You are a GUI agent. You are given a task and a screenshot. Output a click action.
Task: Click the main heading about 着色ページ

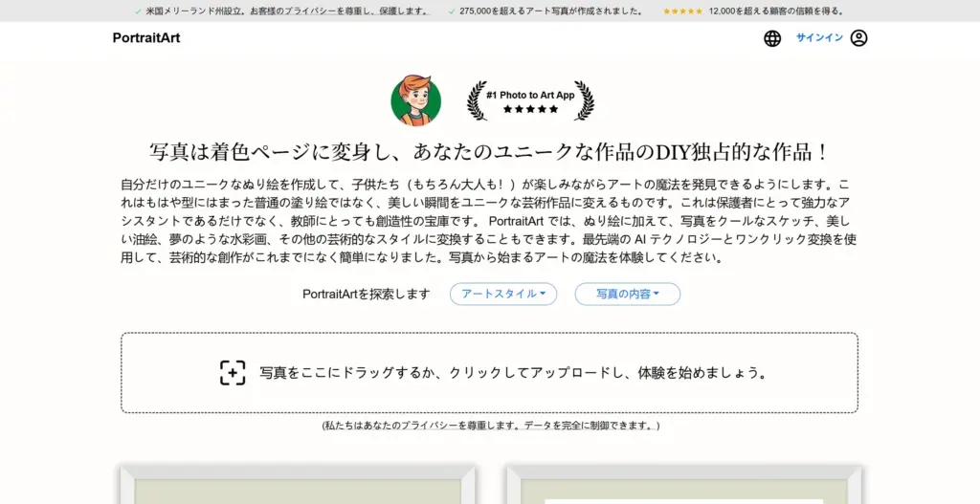point(489,153)
